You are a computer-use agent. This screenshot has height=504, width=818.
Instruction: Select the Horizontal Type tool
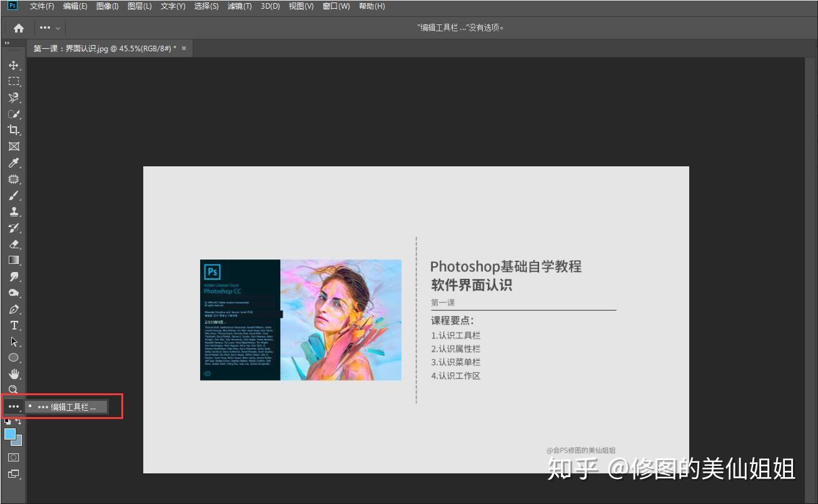(13, 325)
